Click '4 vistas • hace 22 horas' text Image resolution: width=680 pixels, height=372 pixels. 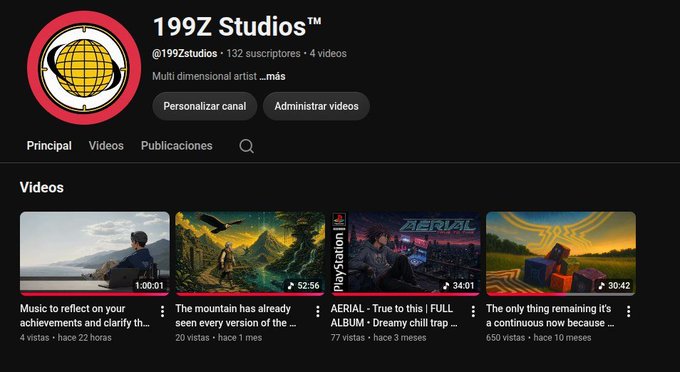(x=65, y=337)
